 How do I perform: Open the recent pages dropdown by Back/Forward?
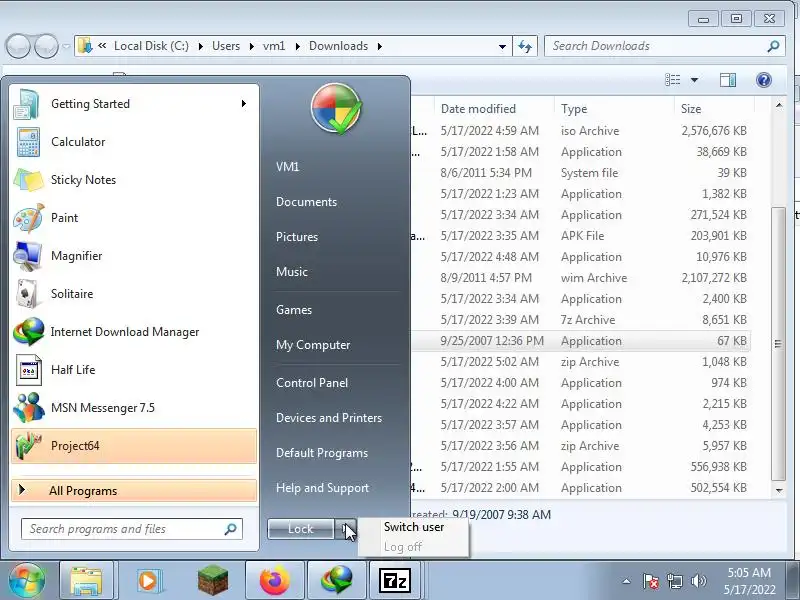coord(66,46)
